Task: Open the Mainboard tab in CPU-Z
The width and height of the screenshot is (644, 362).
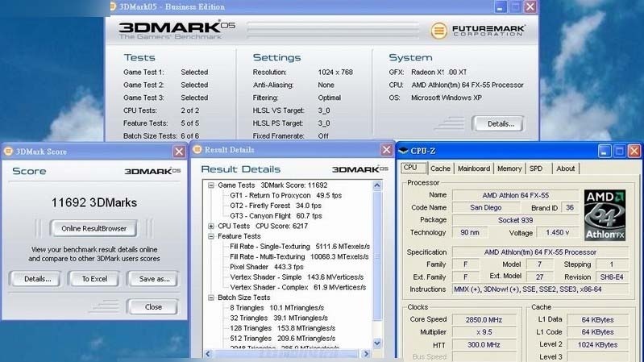Action: (474, 169)
